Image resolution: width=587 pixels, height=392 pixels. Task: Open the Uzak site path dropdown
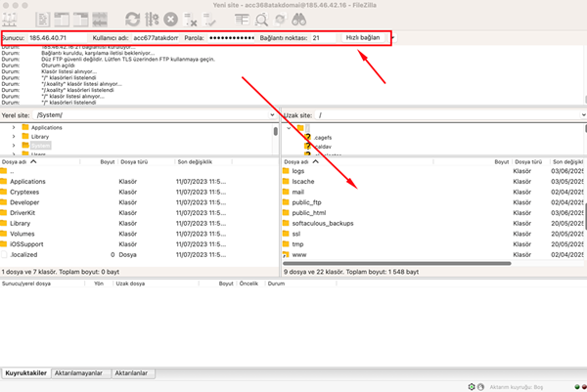(x=583, y=114)
